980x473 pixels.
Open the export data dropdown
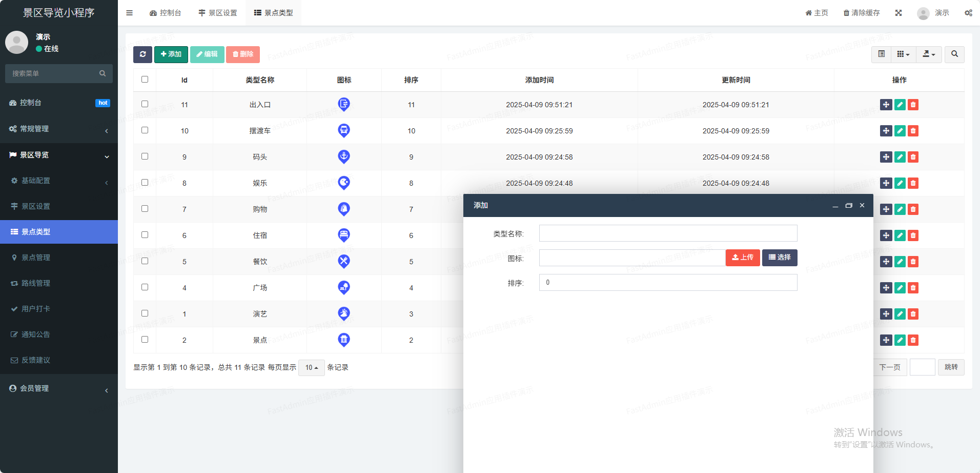point(929,54)
